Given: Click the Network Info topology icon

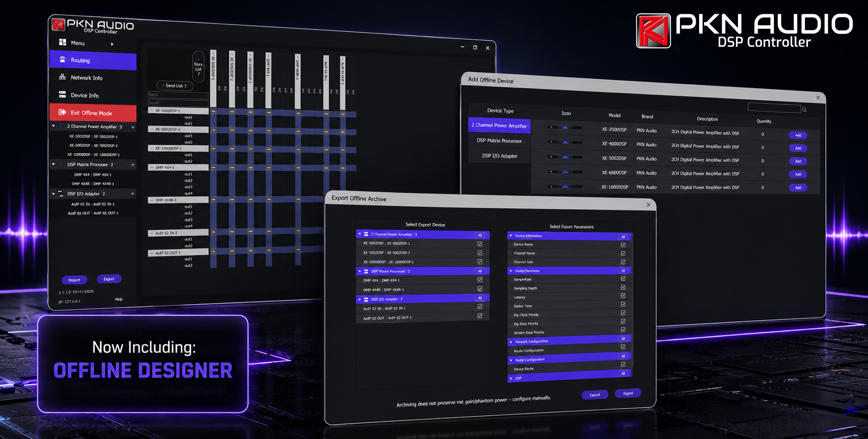Looking at the screenshot, I should (63, 77).
